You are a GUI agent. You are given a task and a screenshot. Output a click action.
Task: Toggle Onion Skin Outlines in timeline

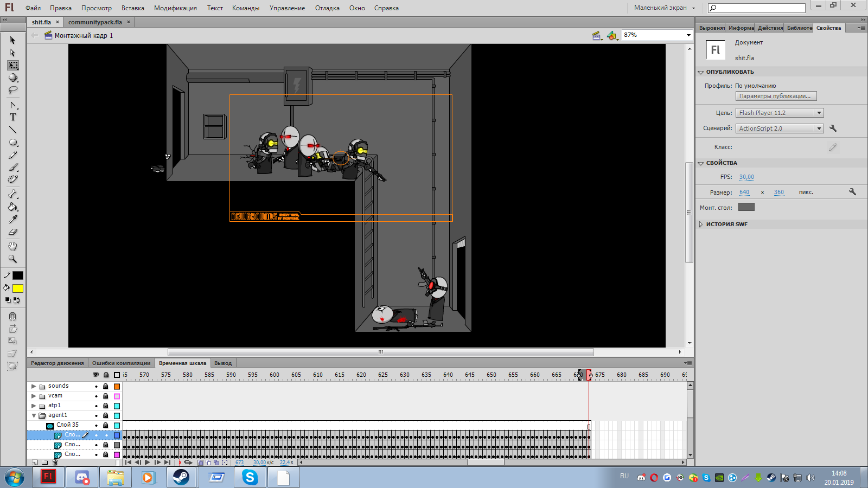[x=208, y=463]
